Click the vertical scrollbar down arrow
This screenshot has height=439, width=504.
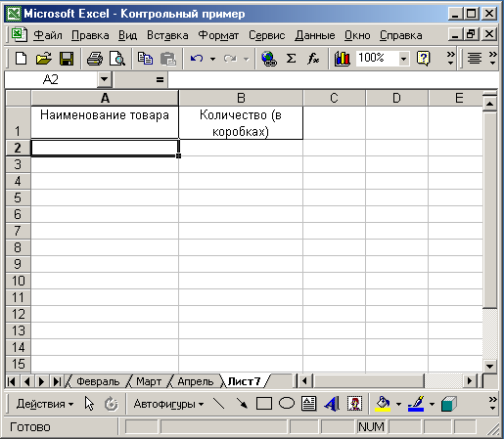[x=489, y=366]
